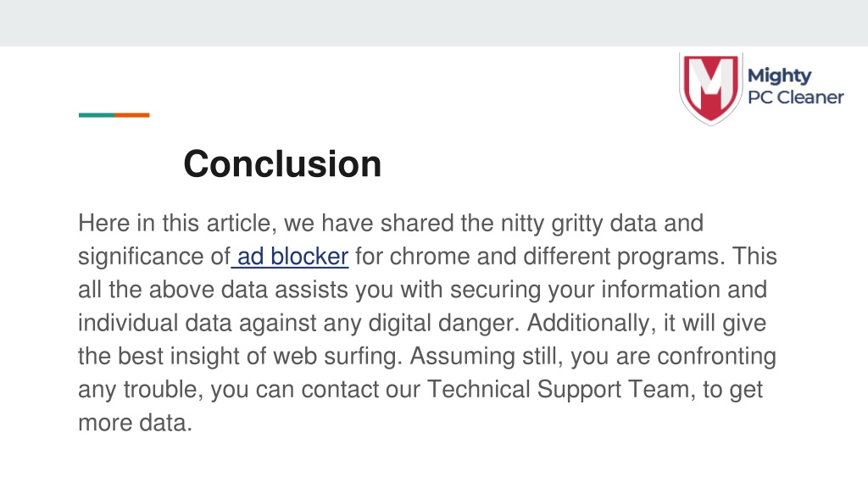Image resolution: width=868 pixels, height=488 pixels.
Task: Open the ad blocker hyperlink
Action: click(290, 257)
